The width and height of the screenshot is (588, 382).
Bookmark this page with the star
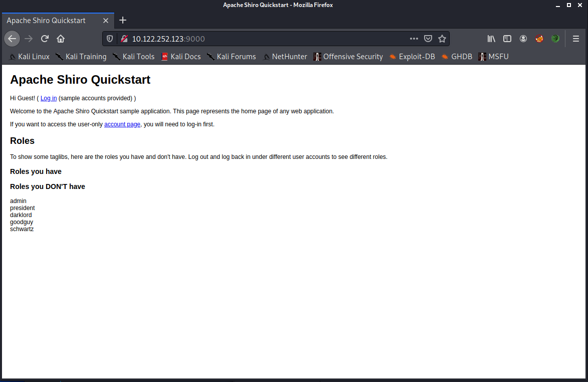coord(442,39)
